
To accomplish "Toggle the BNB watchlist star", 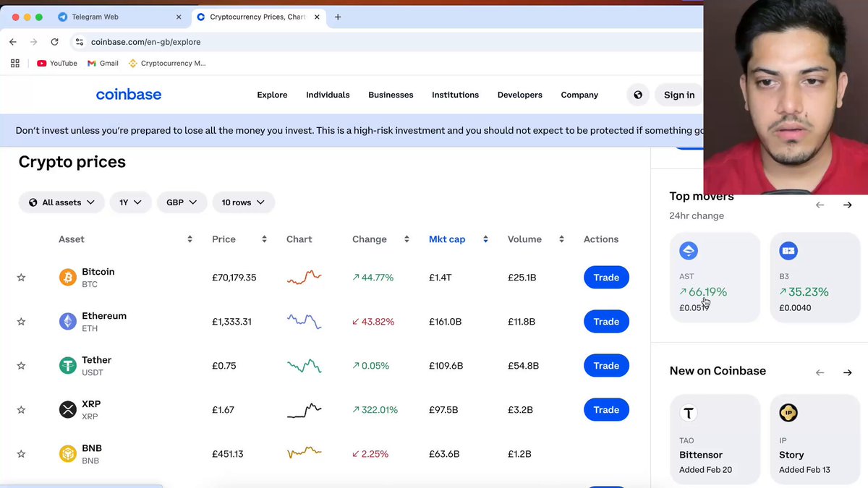I will pos(21,454).
